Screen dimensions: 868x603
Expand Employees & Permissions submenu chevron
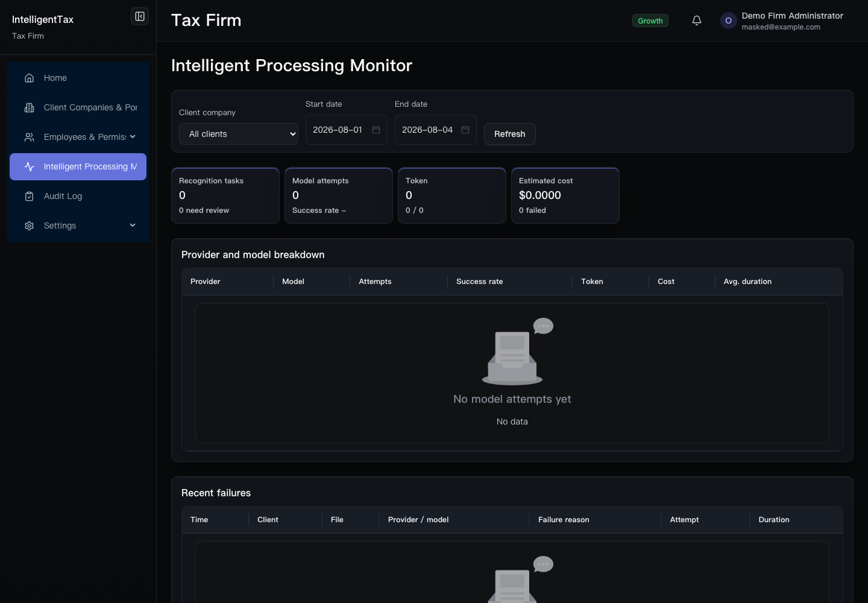[x=133, y=137]
